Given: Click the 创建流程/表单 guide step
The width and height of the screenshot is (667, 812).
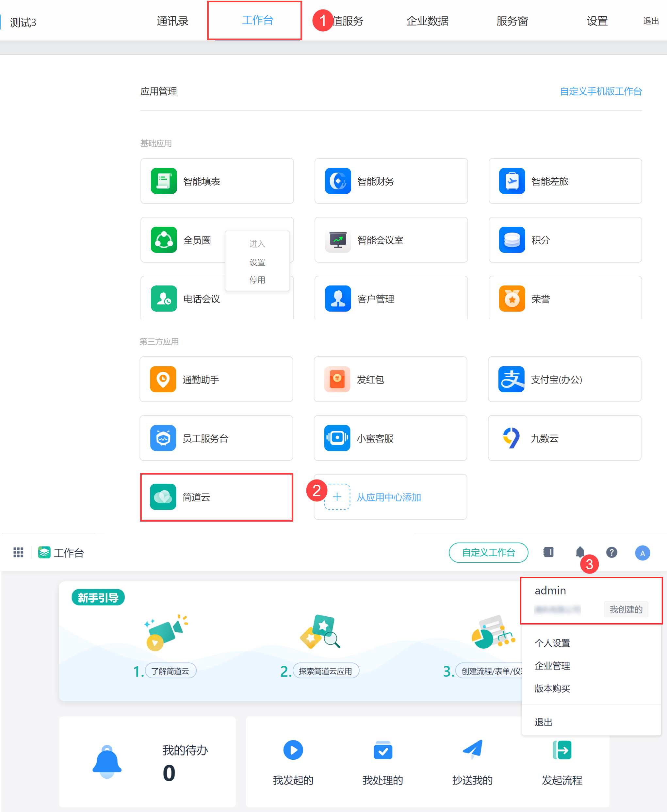Looking at the screenshot, I should click(489, 671).
